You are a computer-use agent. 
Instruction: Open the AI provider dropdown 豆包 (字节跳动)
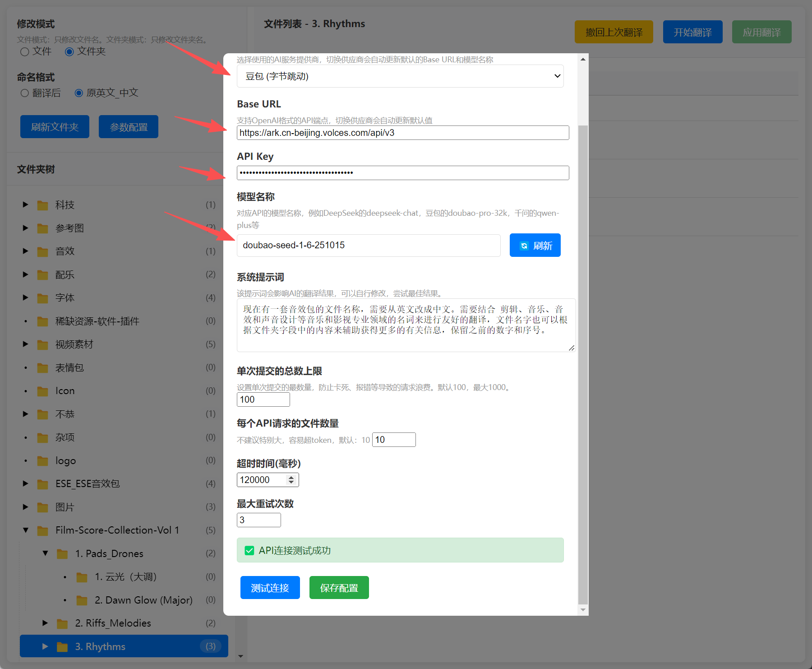pyautogui.click(x=400, y=76)
